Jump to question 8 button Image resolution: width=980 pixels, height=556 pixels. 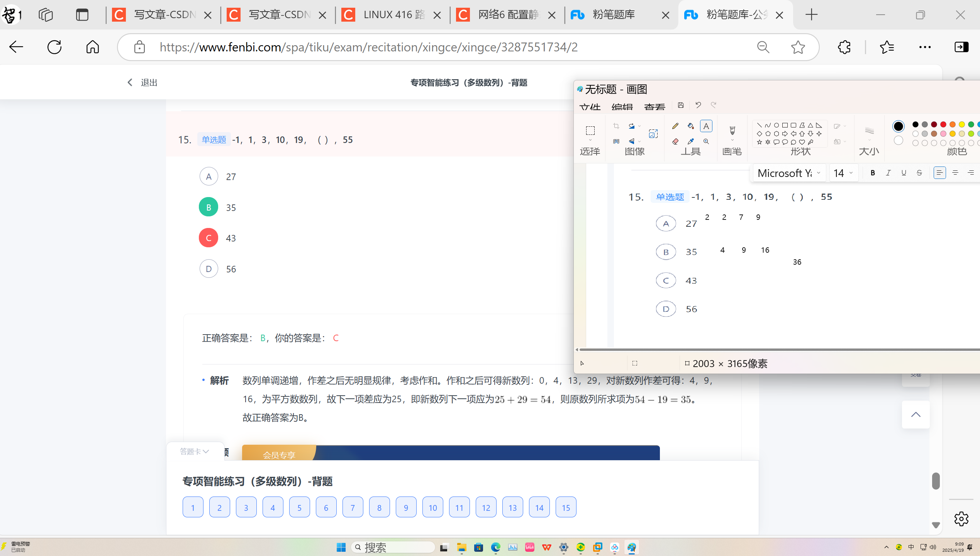[x=379, y=507]
